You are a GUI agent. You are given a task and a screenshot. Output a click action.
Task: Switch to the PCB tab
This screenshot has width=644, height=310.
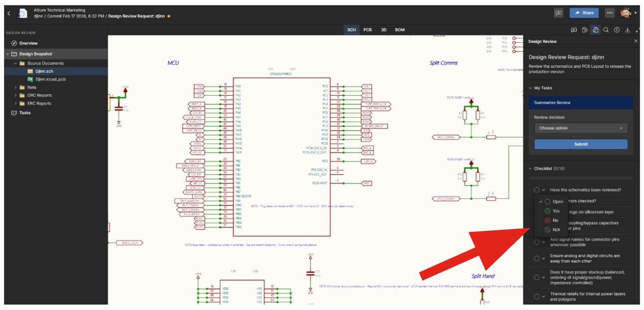(x=368, y=29)
